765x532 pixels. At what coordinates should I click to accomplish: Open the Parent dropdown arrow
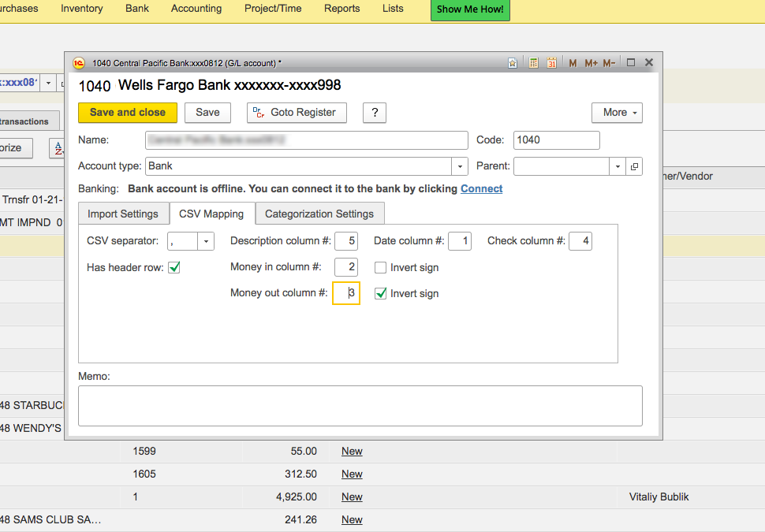tap(618, 166)
